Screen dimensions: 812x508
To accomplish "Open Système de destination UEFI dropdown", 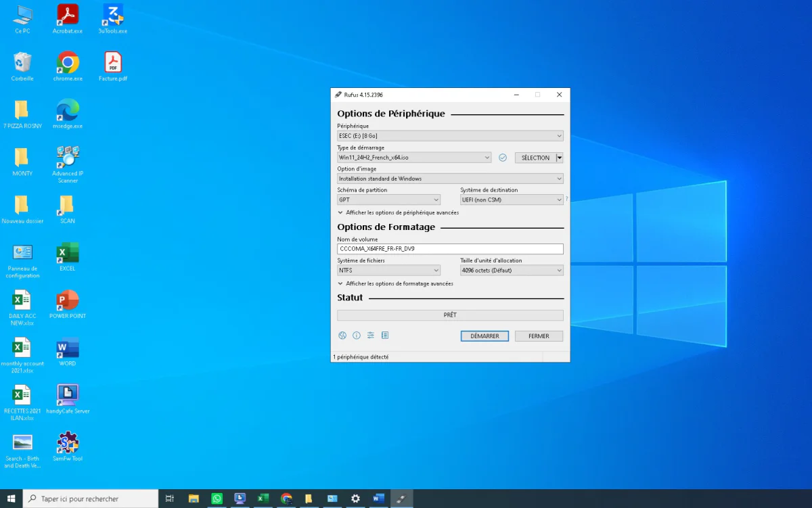I will pyautogui.click(x=512, y=200).
